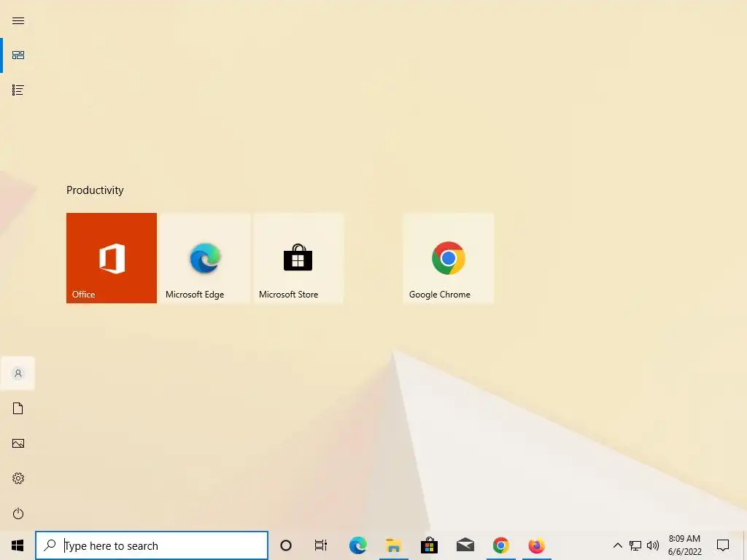Open File Explorer from taskbar
The width and height of the screenshot is (747, 560).
pyautogui.click(x=393, y=545)
